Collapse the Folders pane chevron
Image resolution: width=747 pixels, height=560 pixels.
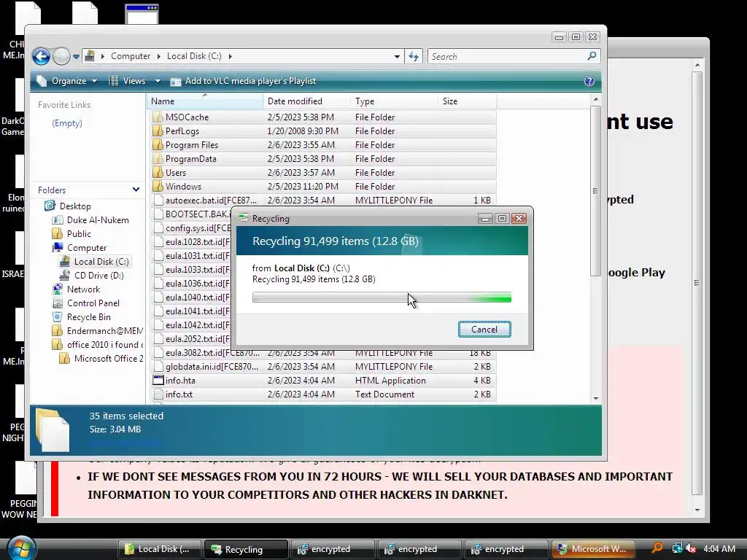click(x=136, y=190)
